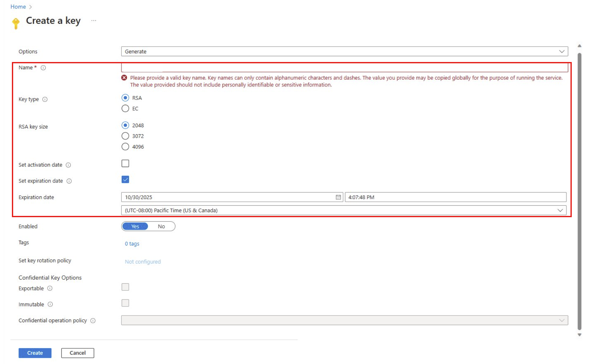Open the ellipsis menu beside Create a key
This screenshot has width=591, height=364.
(93, 20)
